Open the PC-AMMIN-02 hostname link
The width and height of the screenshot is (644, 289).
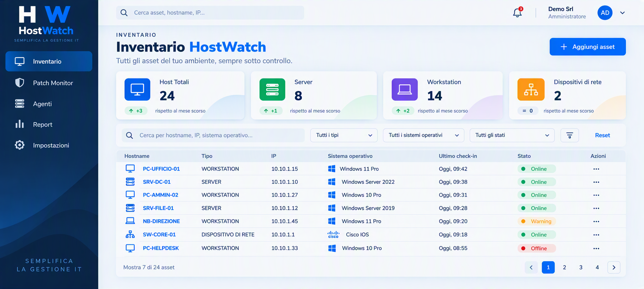[160, 195]
